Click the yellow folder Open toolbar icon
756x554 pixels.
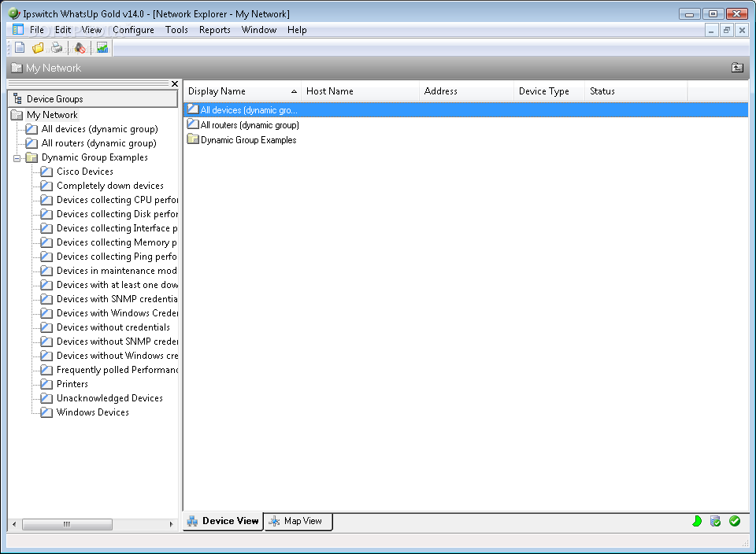point(38,48)
